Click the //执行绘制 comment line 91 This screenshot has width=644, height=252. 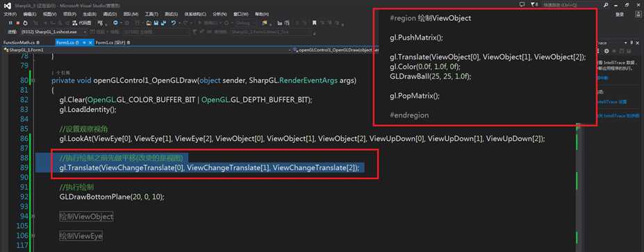pos(77,187)
